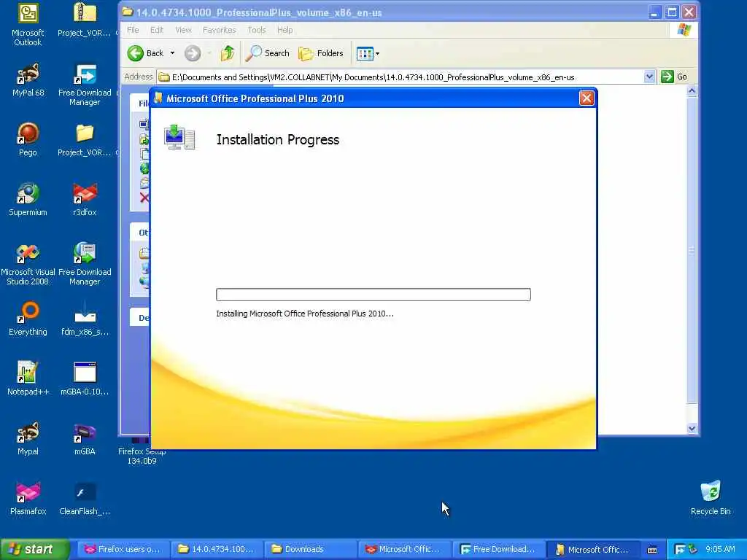Click the "Installation Progress" heading
Image resolution: width=747 pixels, height=560 pixels.
click(278, 139)
